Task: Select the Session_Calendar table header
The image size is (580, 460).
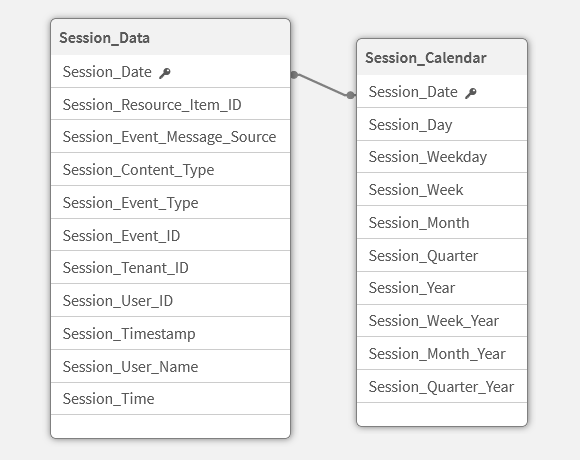Action: coord(442,58)
